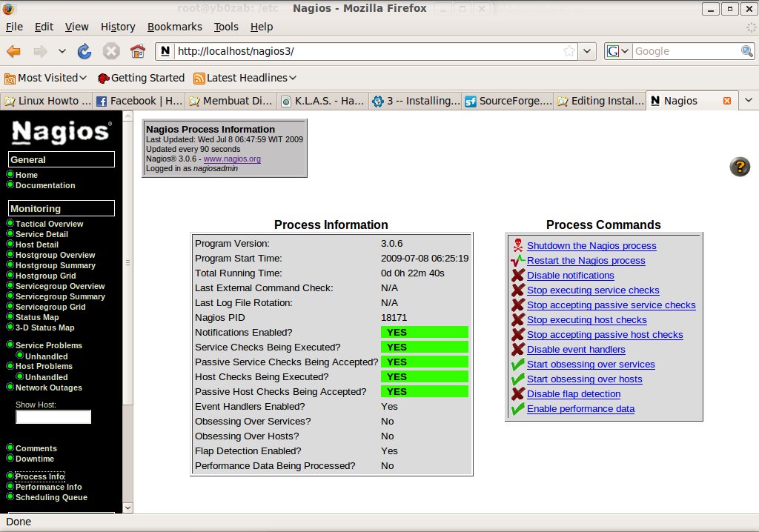Click Stop executing service checks link

[x=592, y=290]
